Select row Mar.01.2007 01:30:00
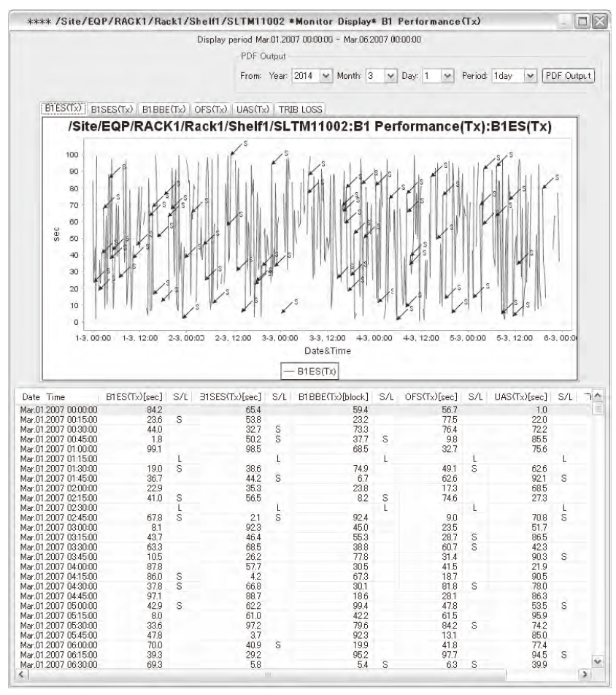 point(304,469)
